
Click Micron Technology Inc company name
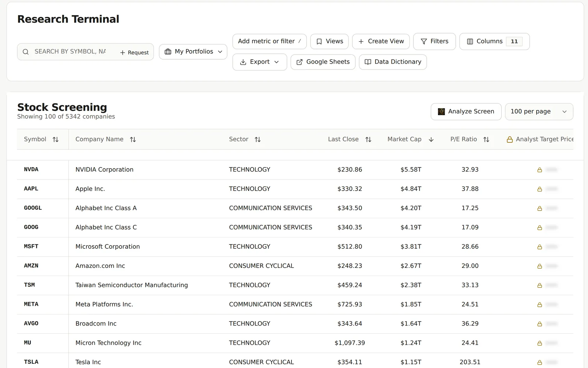pyautogui.click(x=108, y=343)
